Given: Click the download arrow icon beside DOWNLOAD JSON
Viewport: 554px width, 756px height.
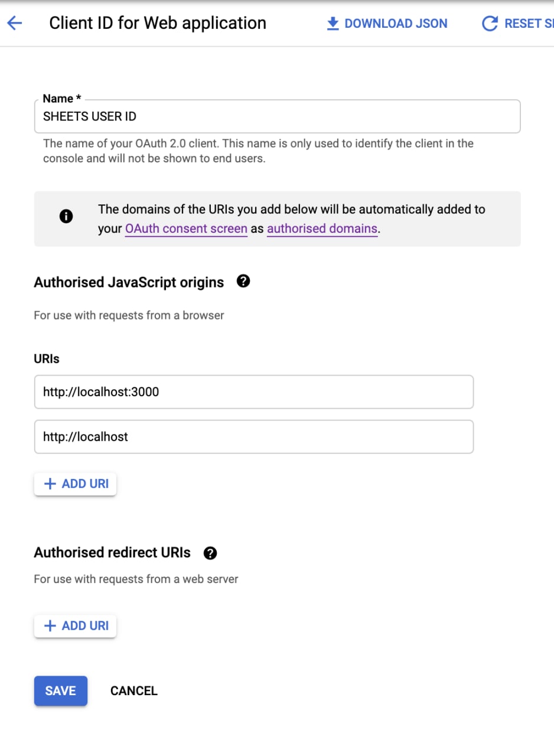Looking at the screenshot, I should pyautogui.click(x=333, y=23).
